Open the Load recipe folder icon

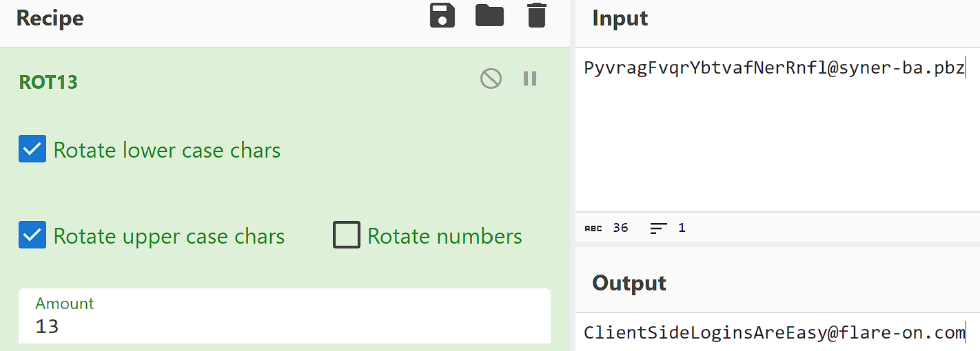[489, 15]
